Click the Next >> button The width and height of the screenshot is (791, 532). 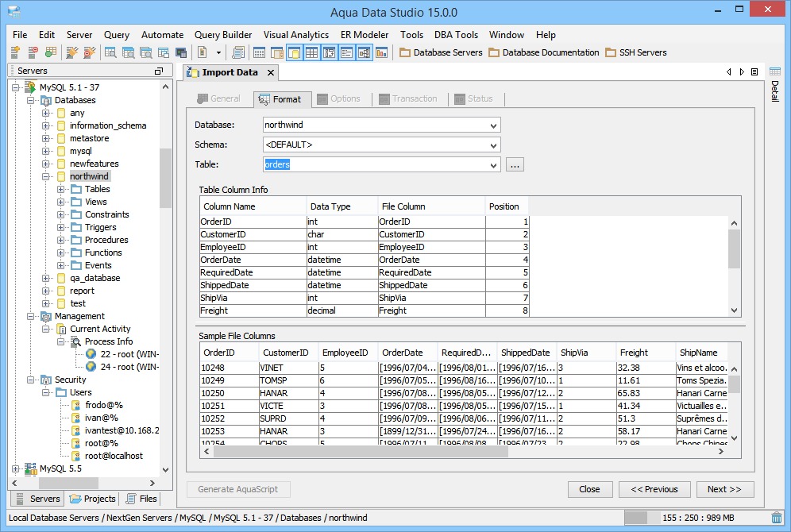coord(723,489)
